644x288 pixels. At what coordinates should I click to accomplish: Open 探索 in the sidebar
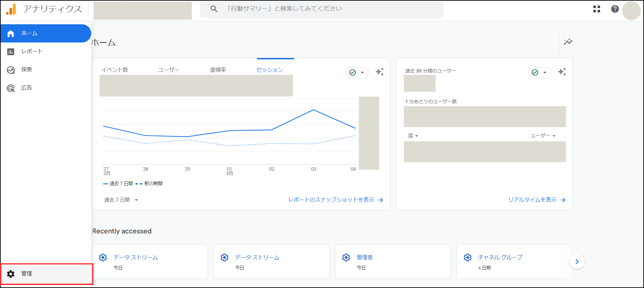point(46,69)
